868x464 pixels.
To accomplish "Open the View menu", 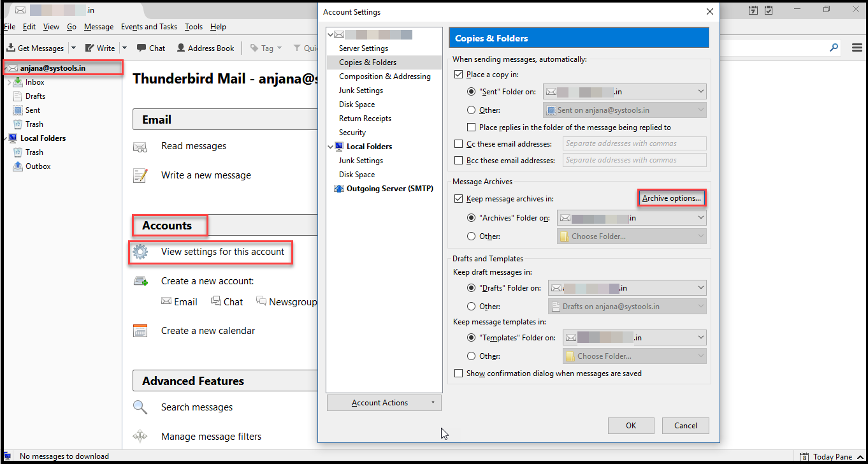I will [51, 27].
